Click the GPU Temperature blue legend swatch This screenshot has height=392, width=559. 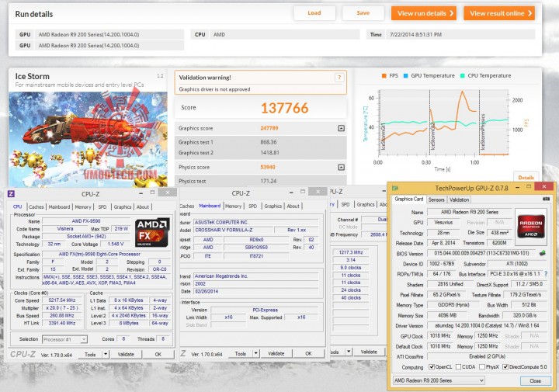pos(406,75)
